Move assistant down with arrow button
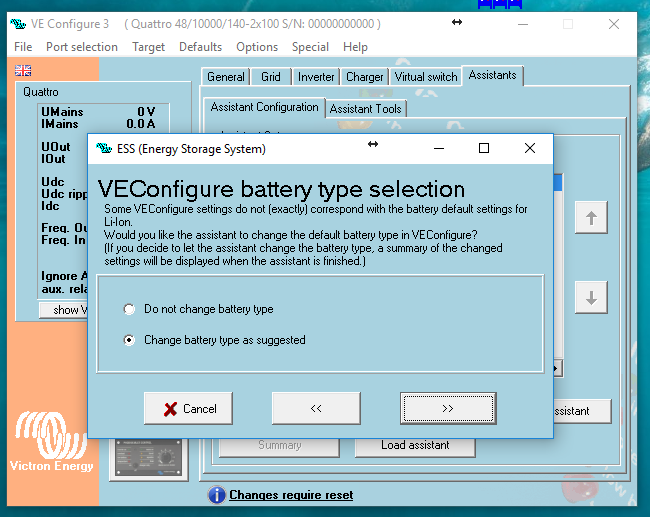Image resolution: width=650 pixels, height=517 pixels. (591, 297)
